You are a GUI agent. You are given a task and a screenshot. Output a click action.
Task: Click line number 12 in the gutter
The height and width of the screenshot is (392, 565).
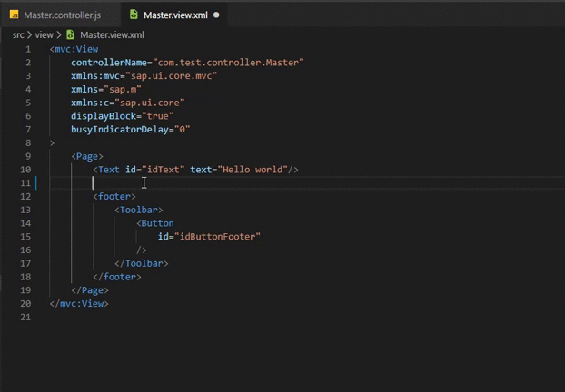pos(25,197)
